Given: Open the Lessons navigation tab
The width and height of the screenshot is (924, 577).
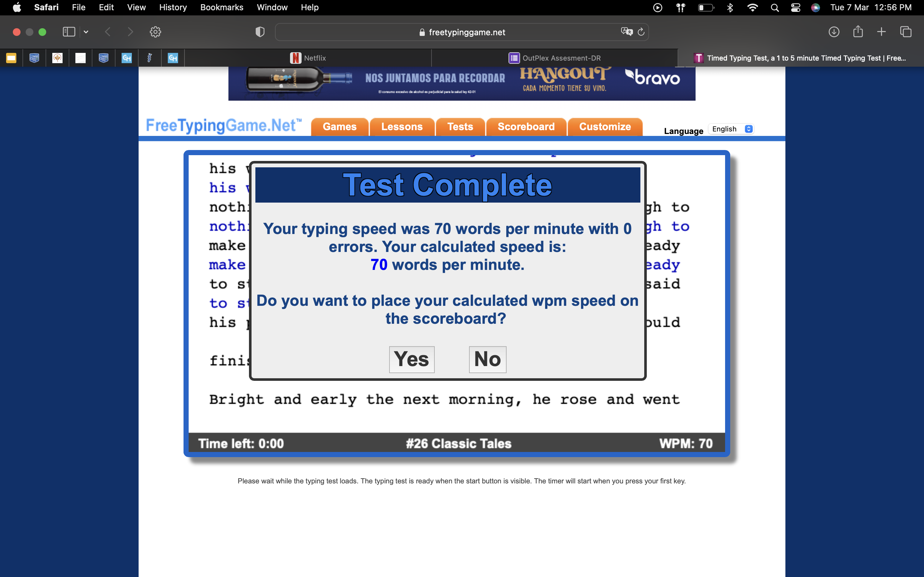Looking at the screenshot, I should click(x=402, y=127).
